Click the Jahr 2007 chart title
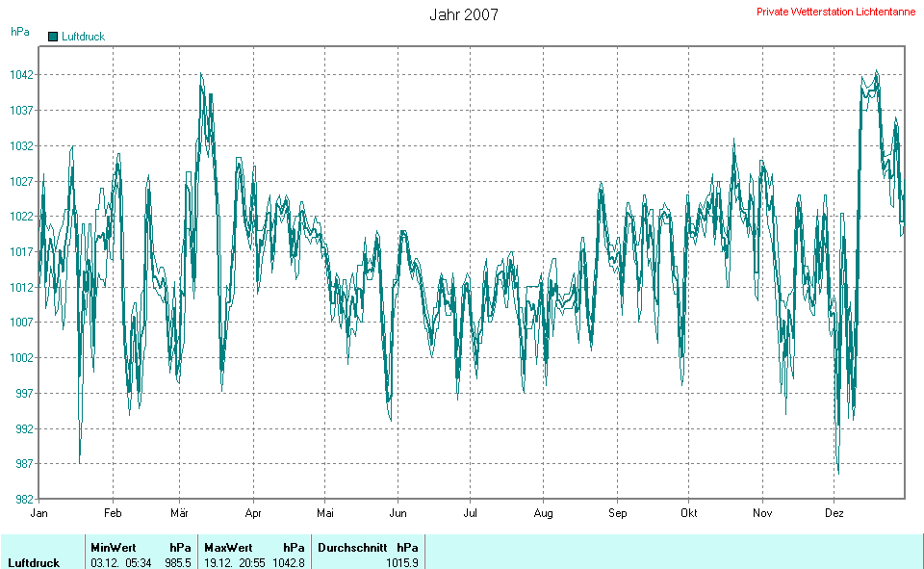 click(463, 15)
